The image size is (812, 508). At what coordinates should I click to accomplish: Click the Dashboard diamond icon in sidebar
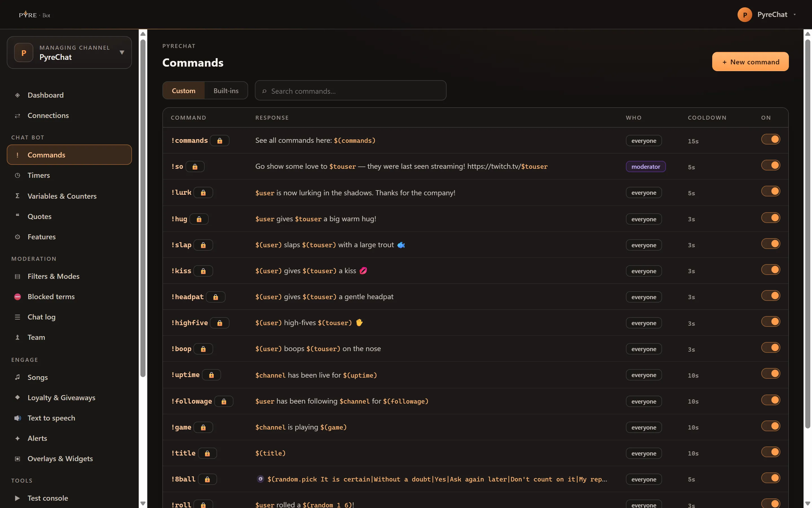pyautogui.click(x=17, y=95)
